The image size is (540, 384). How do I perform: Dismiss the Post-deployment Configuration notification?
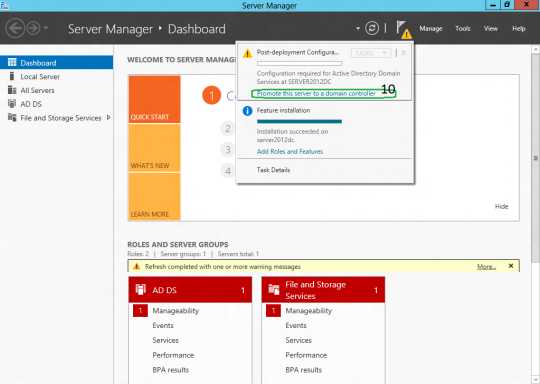pyautogui.click(x=404, y=53)
